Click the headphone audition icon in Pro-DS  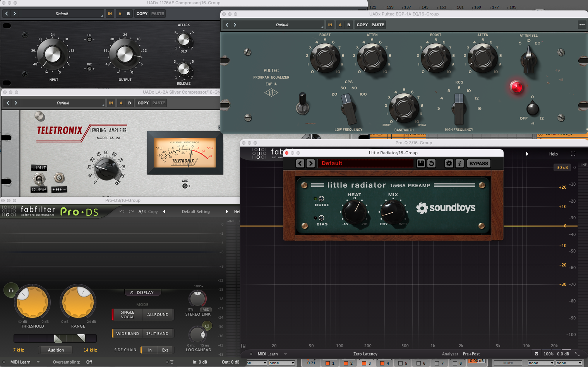(11, 290)
